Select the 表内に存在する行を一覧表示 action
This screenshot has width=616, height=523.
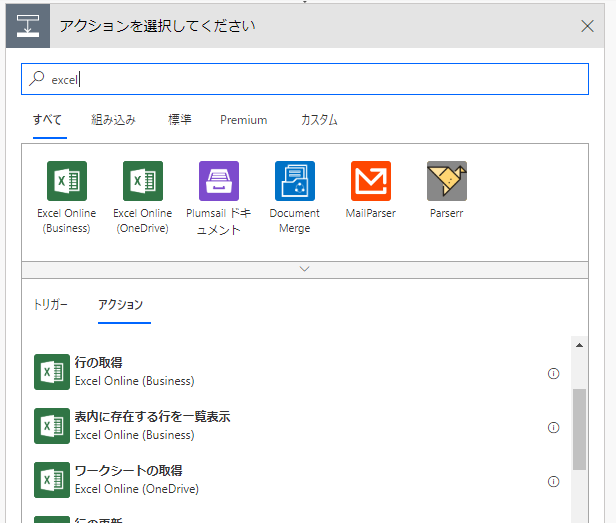pos(297,426)
